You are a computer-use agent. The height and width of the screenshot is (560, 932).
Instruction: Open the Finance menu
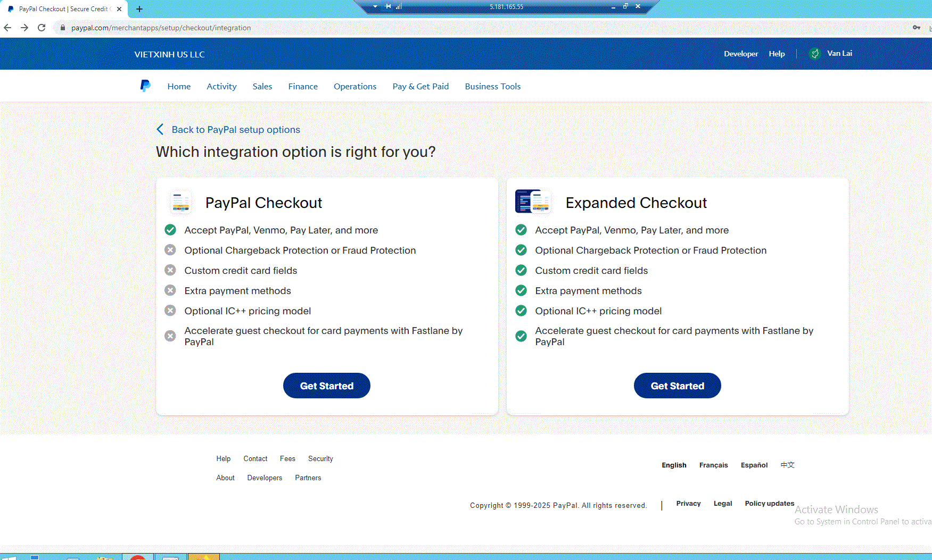pyautogui.click(x=303, y=86)
